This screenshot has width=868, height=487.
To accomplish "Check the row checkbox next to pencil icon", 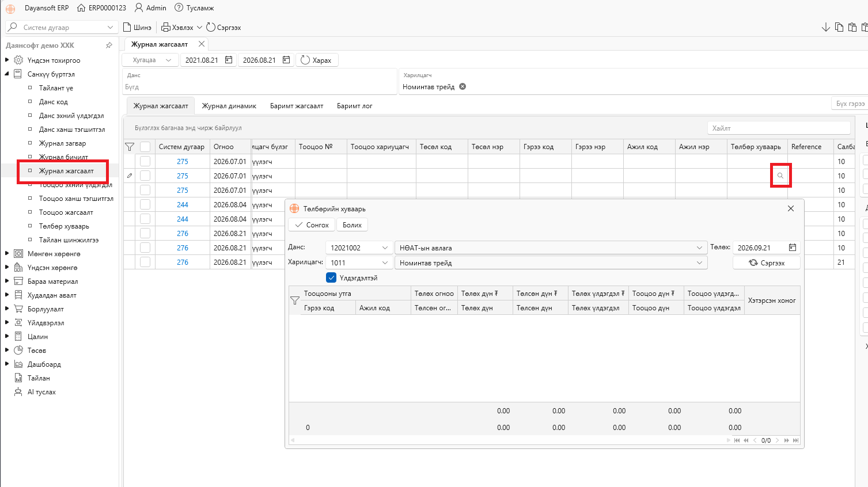I will point(145,176).
